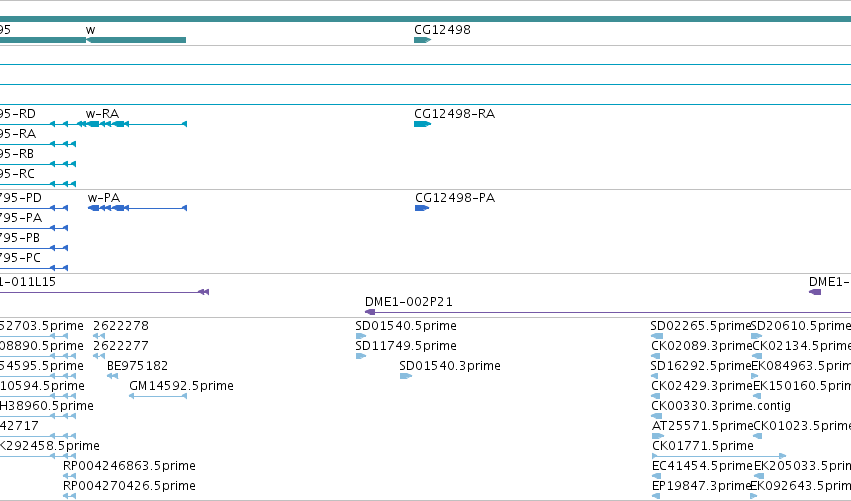This screenshot has width=851, height=501.
Task: Click the w gene bar glyph
Action: [x=136, y=40]
